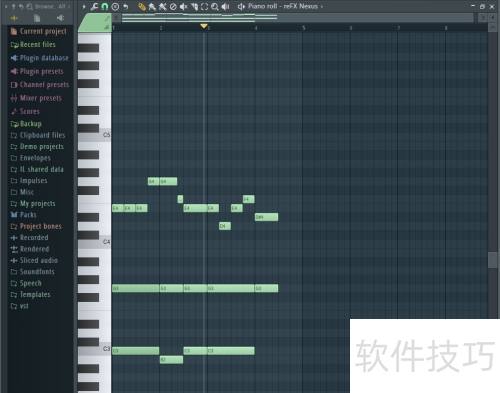The image size is (500, 393).
Task: Open the Project bones folder
Action: coord(36,226)
